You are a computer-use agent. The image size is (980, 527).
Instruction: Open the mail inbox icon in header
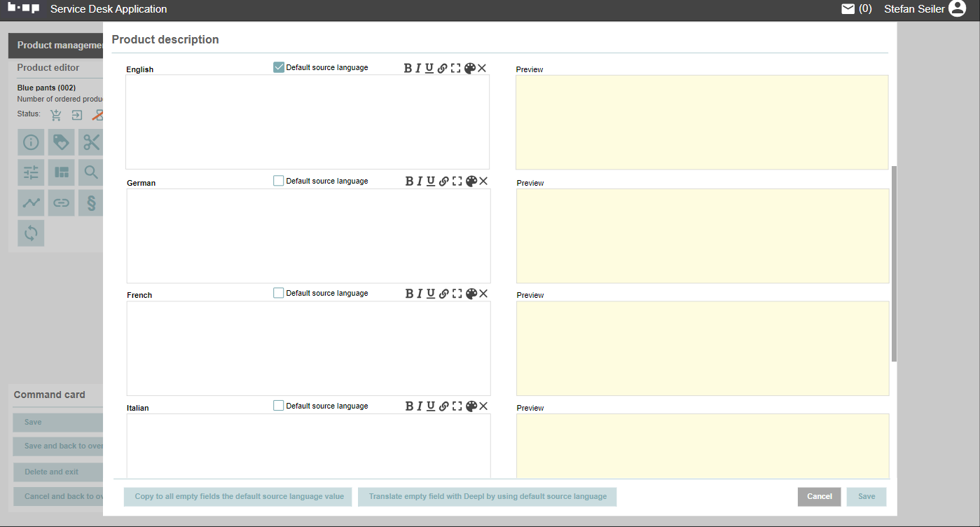(x=848, y=9)
